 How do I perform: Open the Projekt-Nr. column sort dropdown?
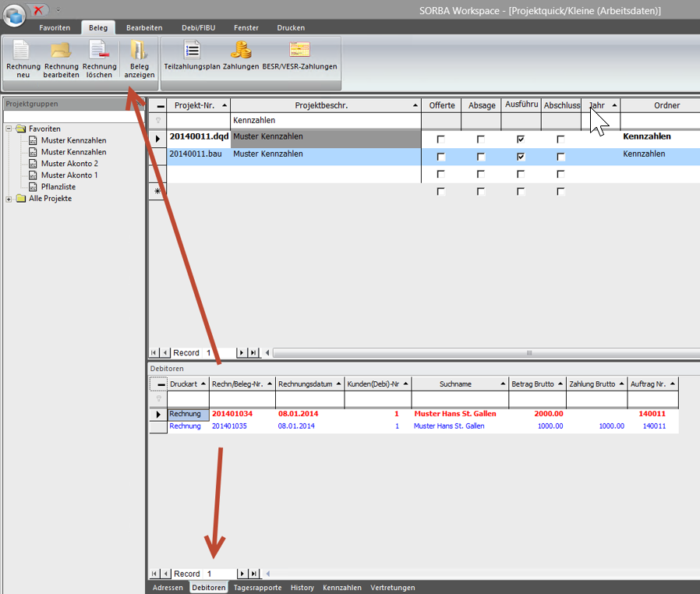224,105
